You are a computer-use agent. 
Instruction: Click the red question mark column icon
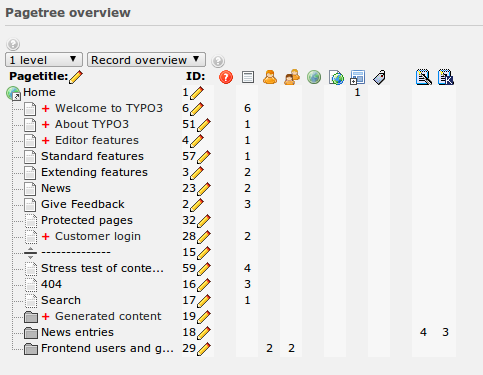point(226,77)
